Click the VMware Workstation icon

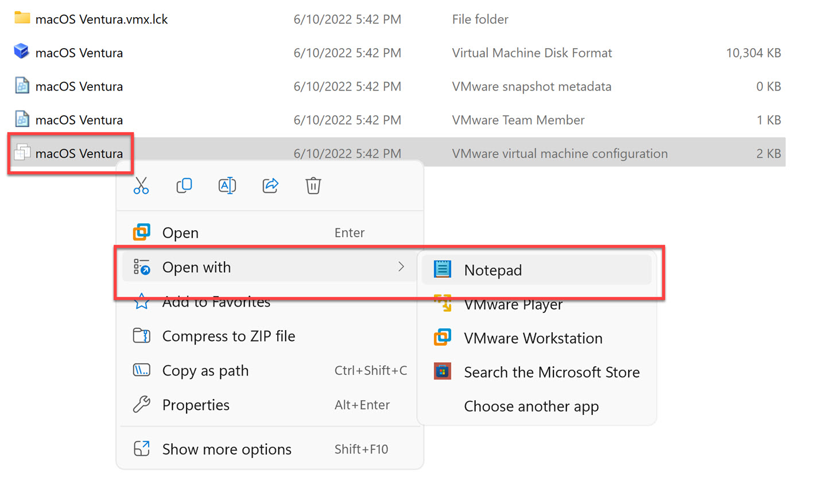coord(442,338)
